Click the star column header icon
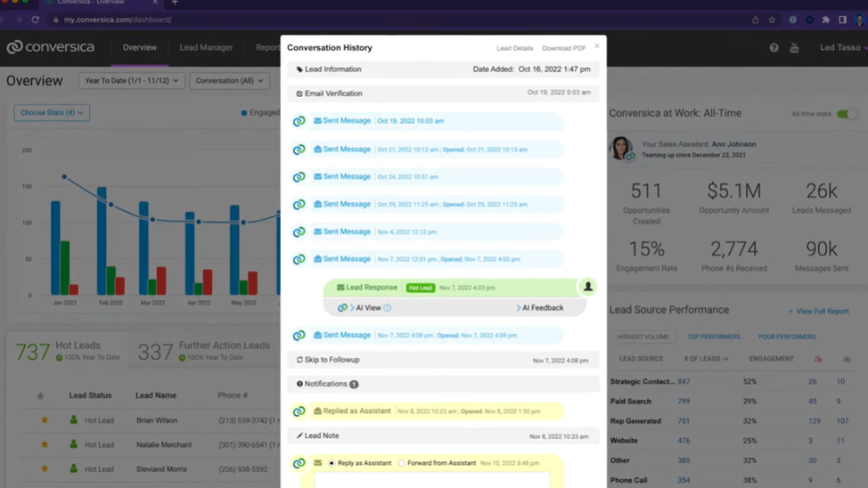The width and height of the screenshot is (868, 488). (40, 395)
